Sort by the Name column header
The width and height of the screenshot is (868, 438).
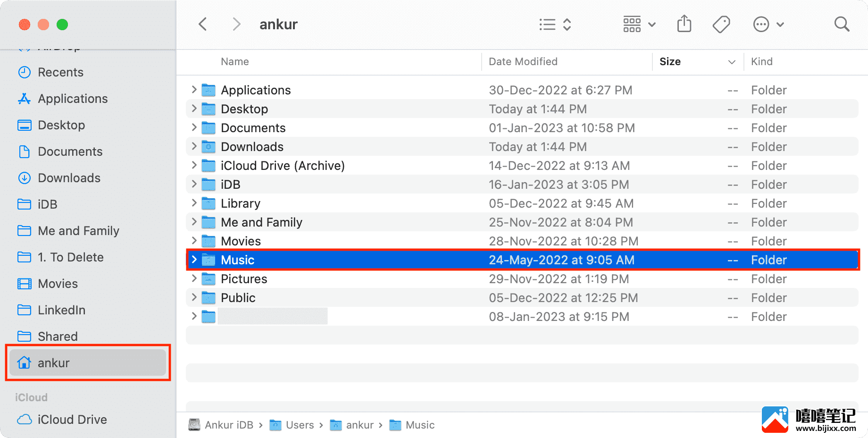click(235, 61)
